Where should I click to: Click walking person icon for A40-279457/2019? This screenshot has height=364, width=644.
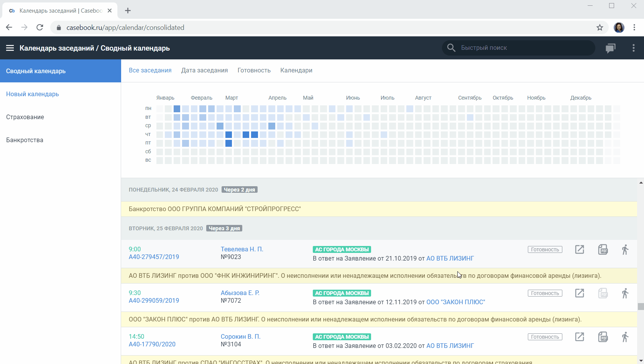pyautogui.click(x=625, y=249)
